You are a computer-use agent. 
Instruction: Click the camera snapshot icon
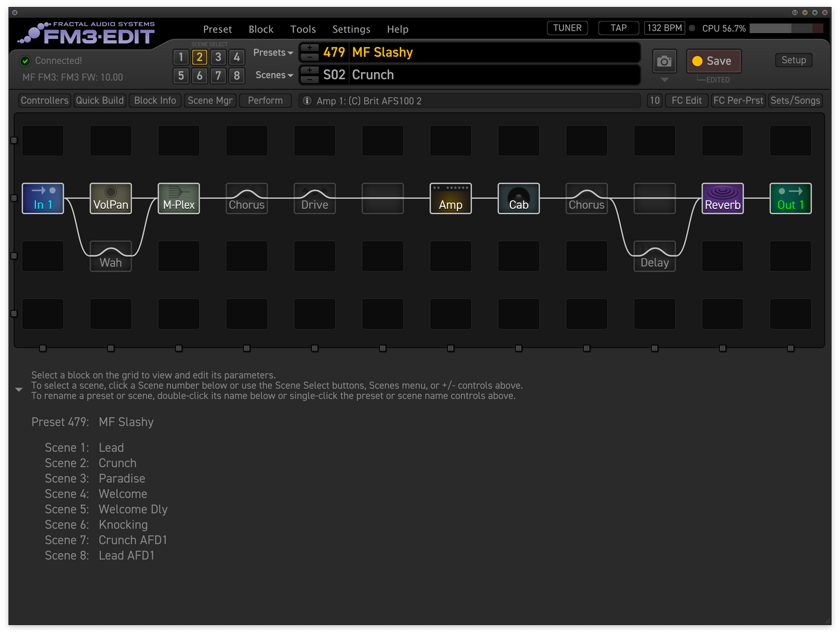[664, 61]
